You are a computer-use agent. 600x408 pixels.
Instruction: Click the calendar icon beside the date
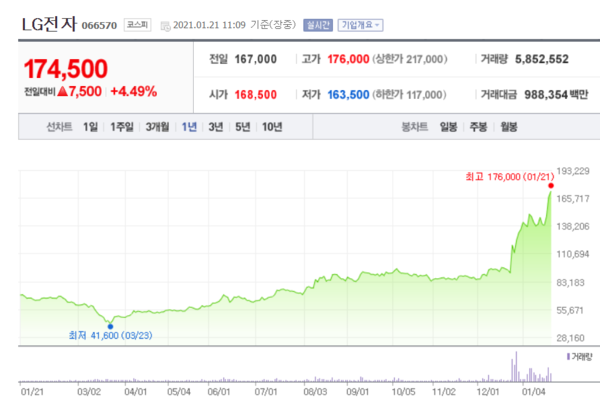pyautogui.click(x=165, y=26)
